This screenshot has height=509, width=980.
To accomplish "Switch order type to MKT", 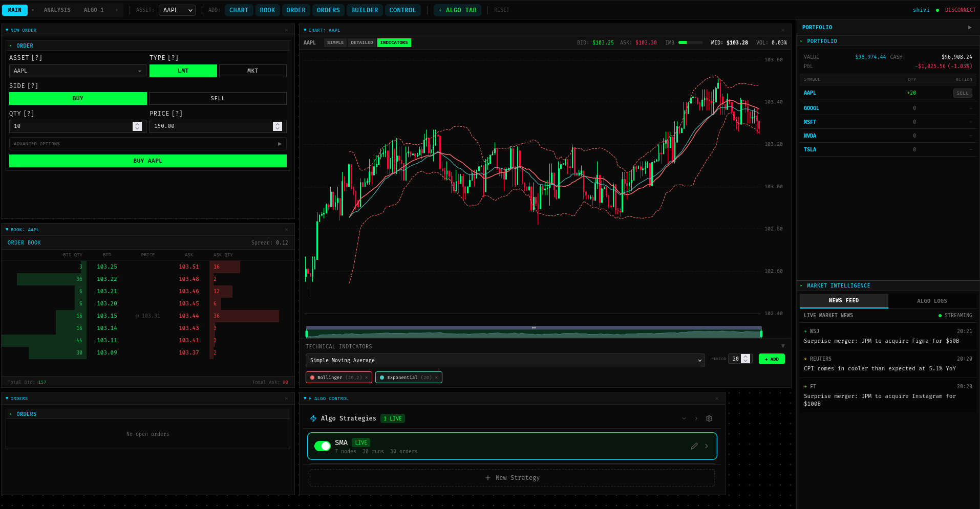I will [252, 71].
